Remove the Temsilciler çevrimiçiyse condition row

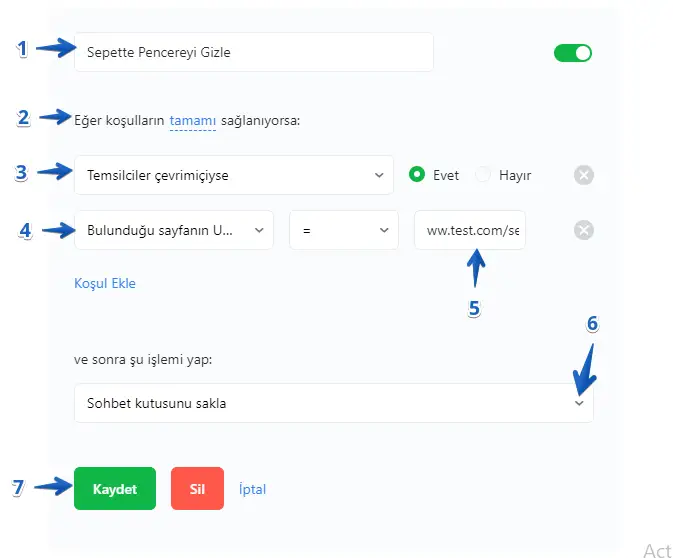coord(584,175)
